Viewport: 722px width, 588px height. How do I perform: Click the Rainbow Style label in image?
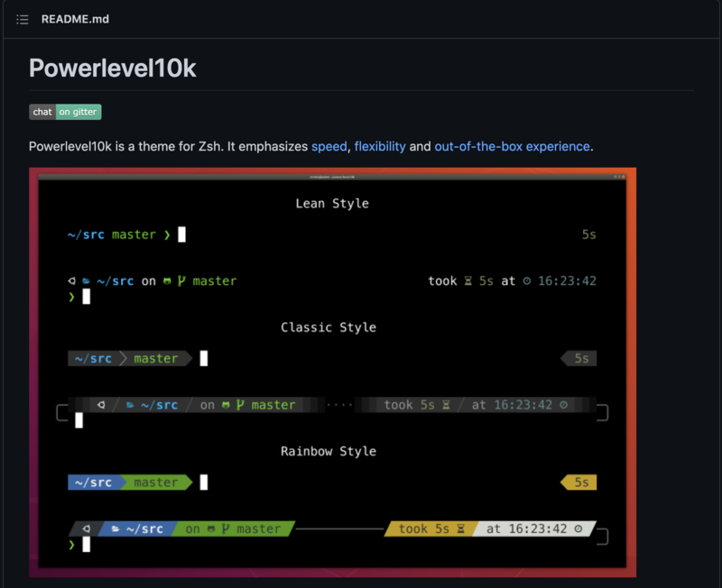(x=329, y=451)
